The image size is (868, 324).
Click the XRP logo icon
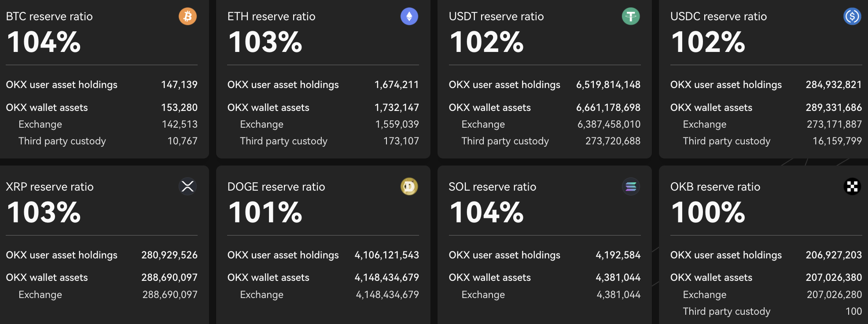[x=188, y=187]
